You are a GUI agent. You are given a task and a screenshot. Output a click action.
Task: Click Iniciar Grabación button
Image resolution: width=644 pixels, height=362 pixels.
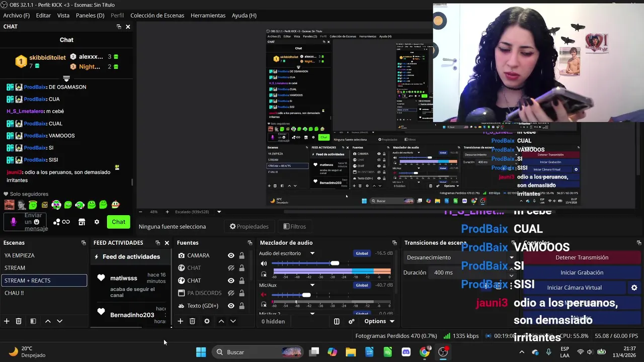[x=582, y=273]
